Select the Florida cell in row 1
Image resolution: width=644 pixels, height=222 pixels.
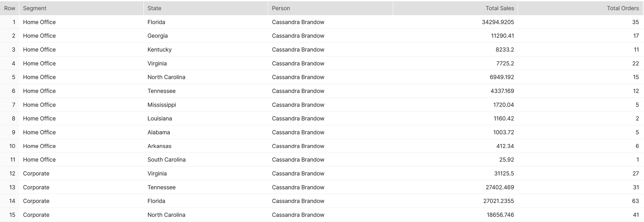point(156,22)
